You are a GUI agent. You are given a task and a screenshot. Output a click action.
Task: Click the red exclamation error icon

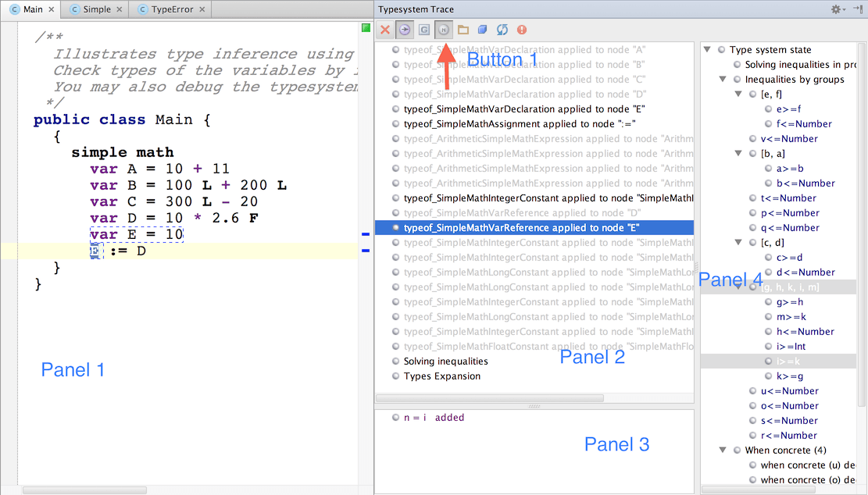522,30
